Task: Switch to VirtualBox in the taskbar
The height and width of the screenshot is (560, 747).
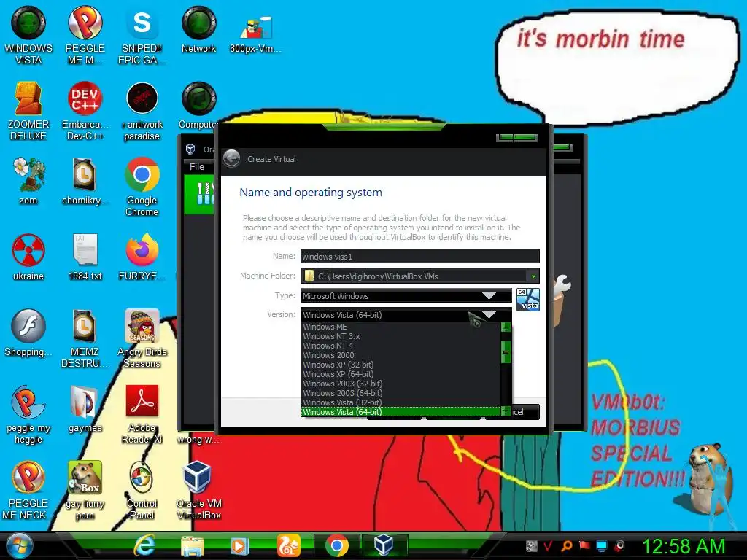Action: 384,545
